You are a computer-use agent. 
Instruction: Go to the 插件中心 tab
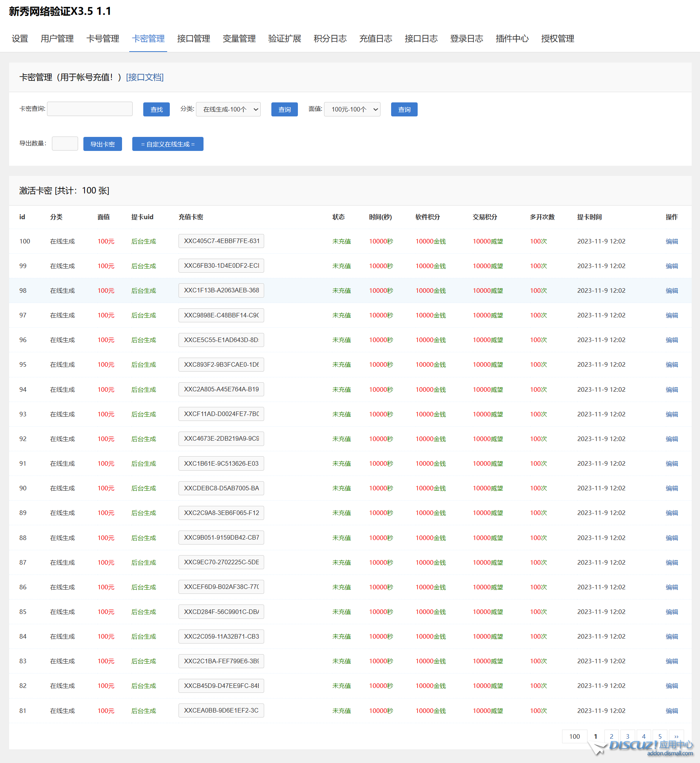coord(512,39)
